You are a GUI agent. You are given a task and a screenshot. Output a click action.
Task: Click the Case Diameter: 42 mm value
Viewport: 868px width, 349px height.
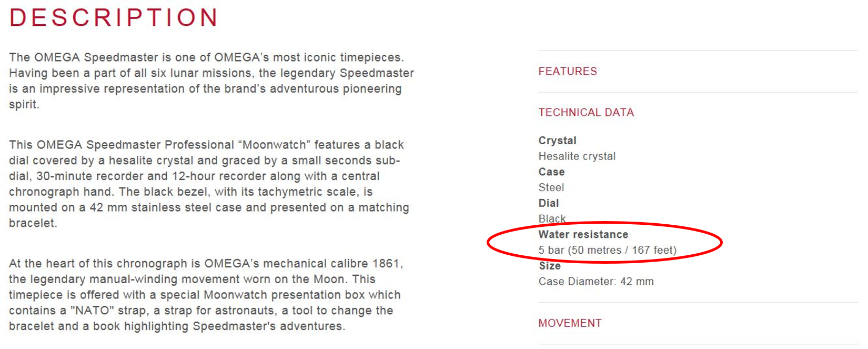coord(596,282)
